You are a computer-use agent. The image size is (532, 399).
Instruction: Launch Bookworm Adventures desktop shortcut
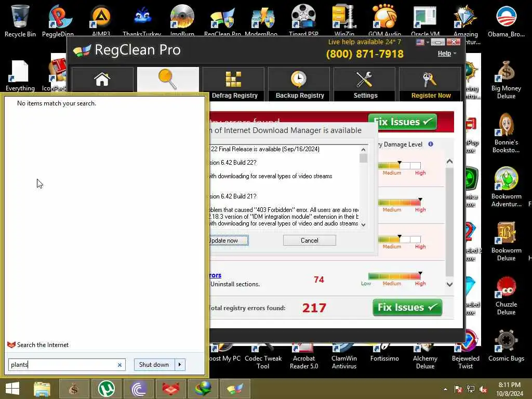(x=506, y=187)
